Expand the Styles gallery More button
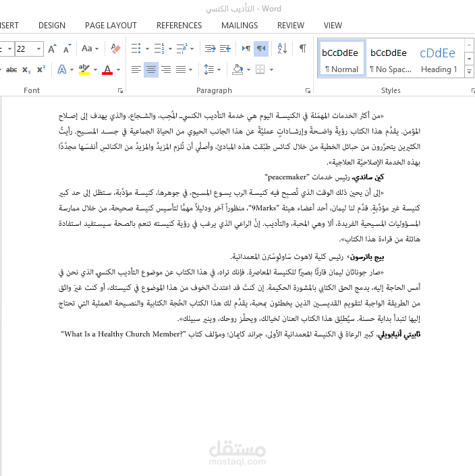 [x=469, y=72]
